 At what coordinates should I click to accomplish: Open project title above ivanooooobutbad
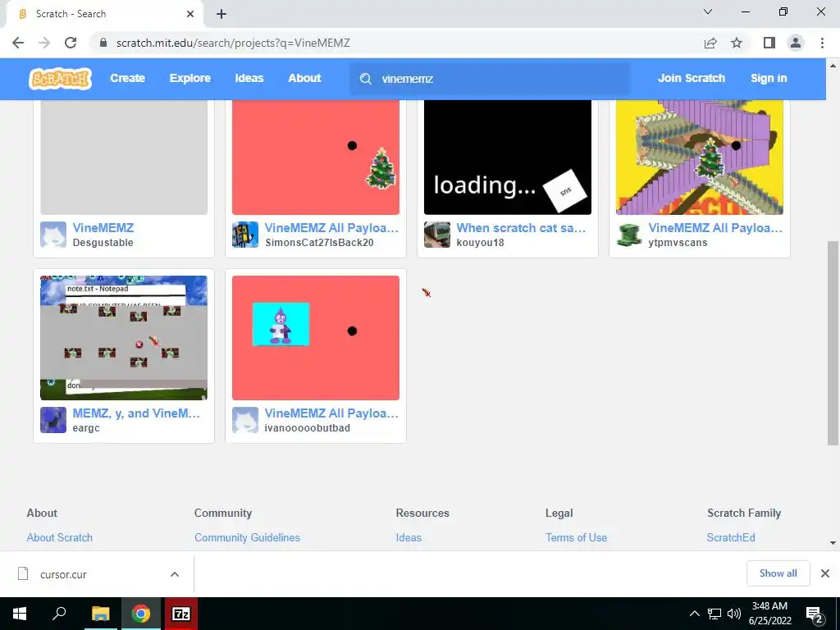tap(331, 413)
